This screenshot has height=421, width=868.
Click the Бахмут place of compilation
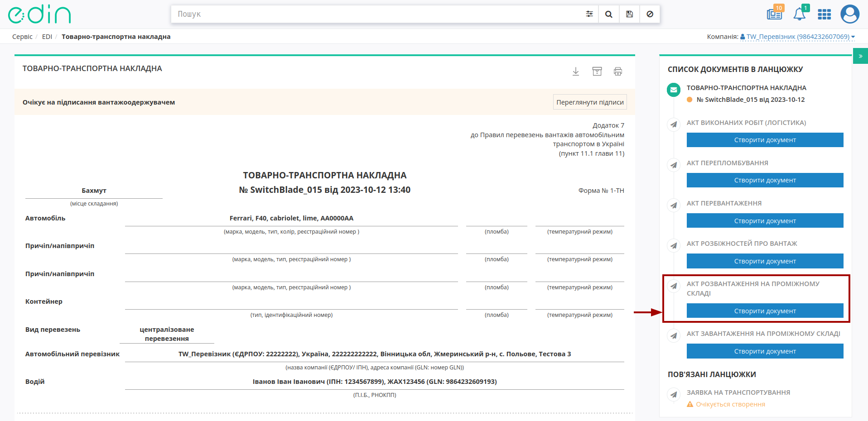tap(94, 191)
